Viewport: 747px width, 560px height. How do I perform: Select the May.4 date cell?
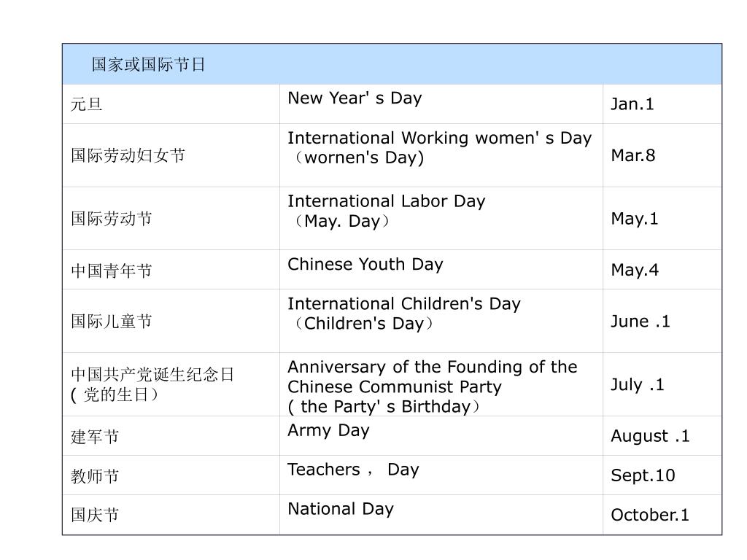(662, 270)
